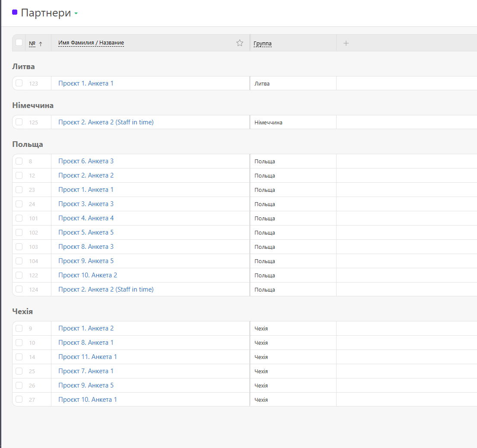Viewport: 477px width, 448px height.
Task: Open the "Проєкт 7. Анкета 1" entry
Action: click(x=86, y=371)
